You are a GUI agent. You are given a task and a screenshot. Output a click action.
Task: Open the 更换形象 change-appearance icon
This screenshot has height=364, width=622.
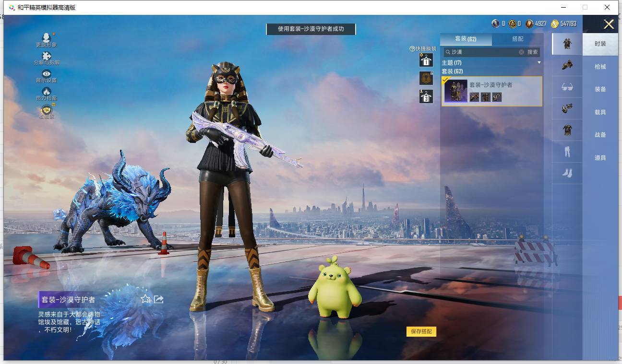(x=46, y=38)
